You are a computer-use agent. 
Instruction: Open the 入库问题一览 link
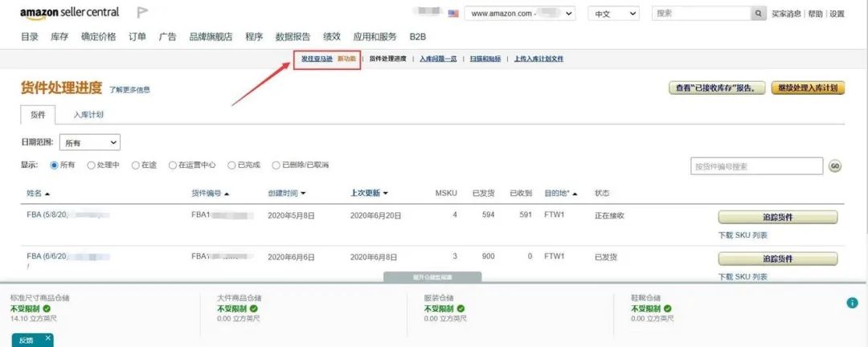[438, 59]
